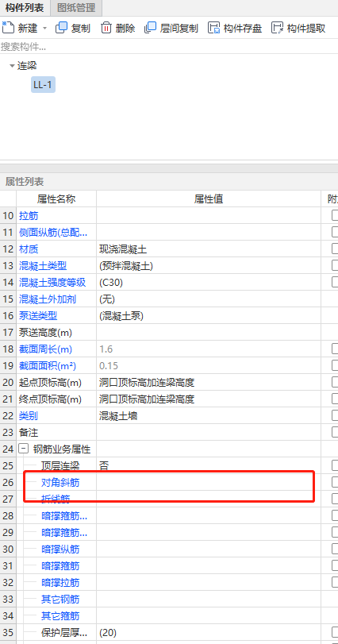Click the 其它箍筋 property name
338x644 pixels.
[x=60, y=615]
